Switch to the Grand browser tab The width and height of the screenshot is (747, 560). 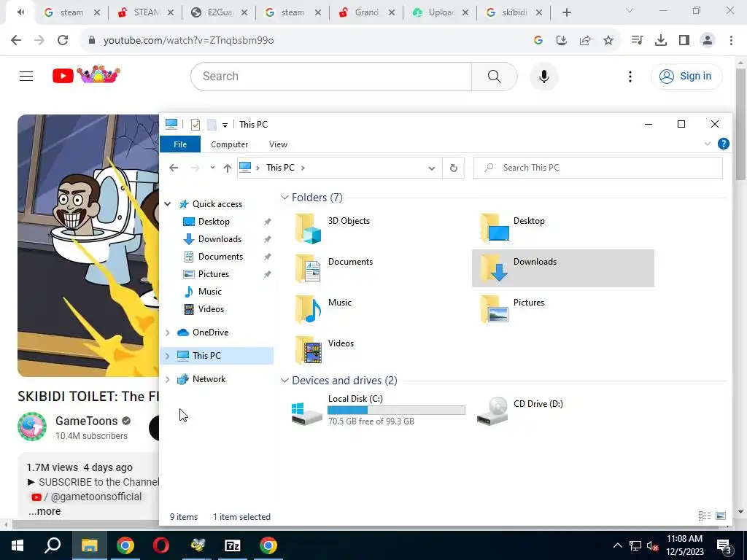tap(366, 12)
